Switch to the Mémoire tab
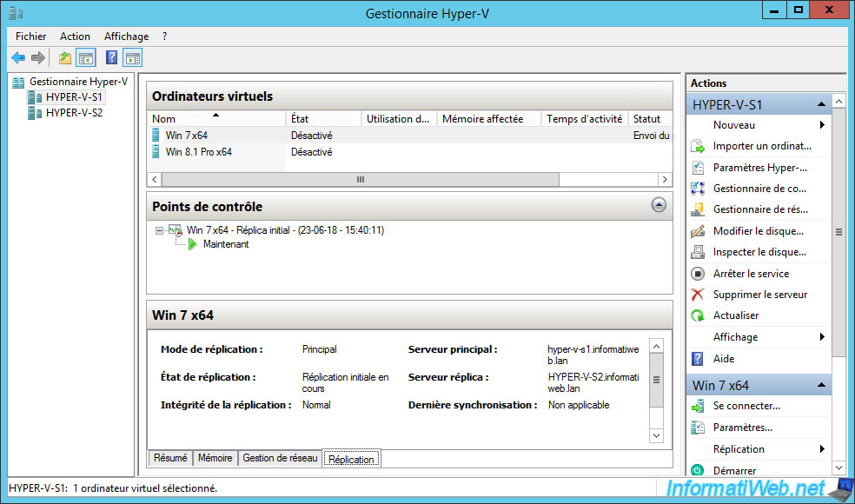The image size is (855, 504). pyautogui.click(x=215, y=458)
